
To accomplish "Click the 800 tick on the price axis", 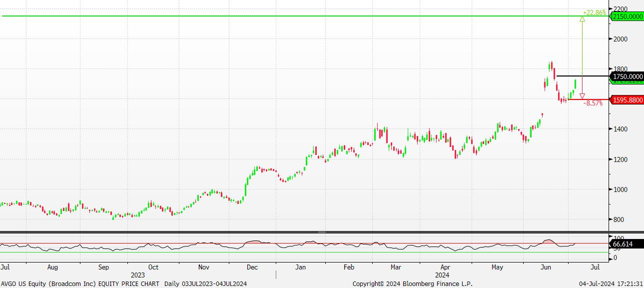I will (x=621, y=219).
